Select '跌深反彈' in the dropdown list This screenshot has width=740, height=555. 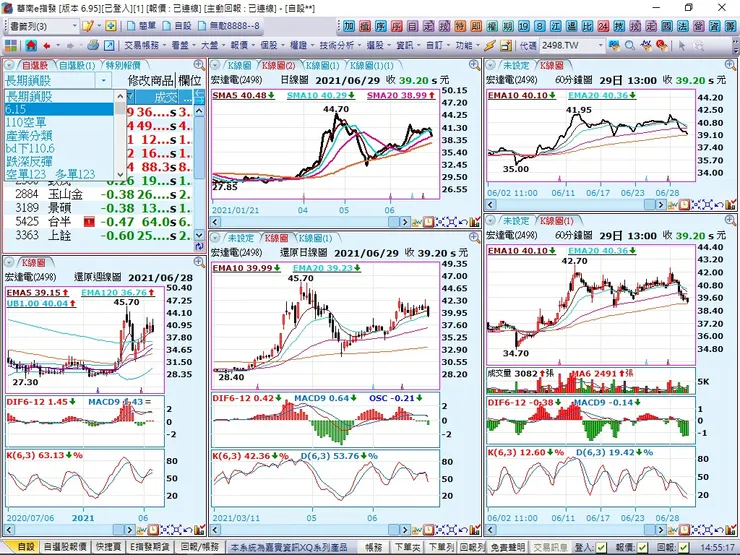click(x=59, y=161)
